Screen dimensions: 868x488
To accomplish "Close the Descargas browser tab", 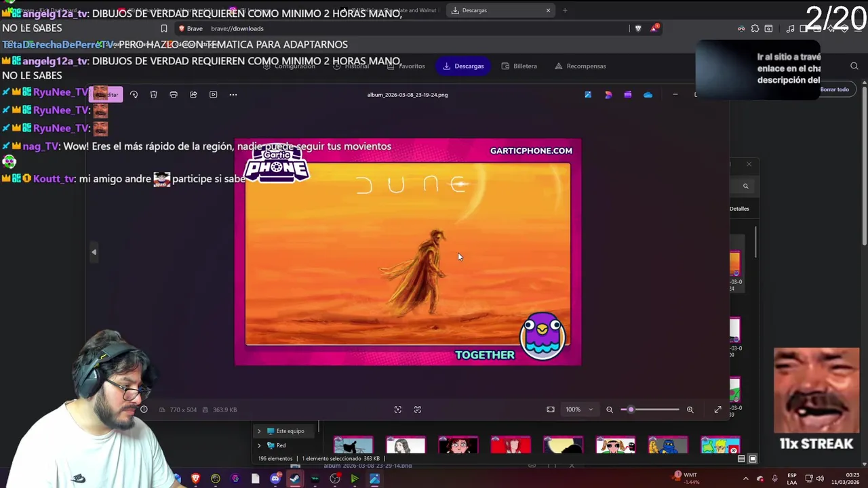I will point(548,10).
